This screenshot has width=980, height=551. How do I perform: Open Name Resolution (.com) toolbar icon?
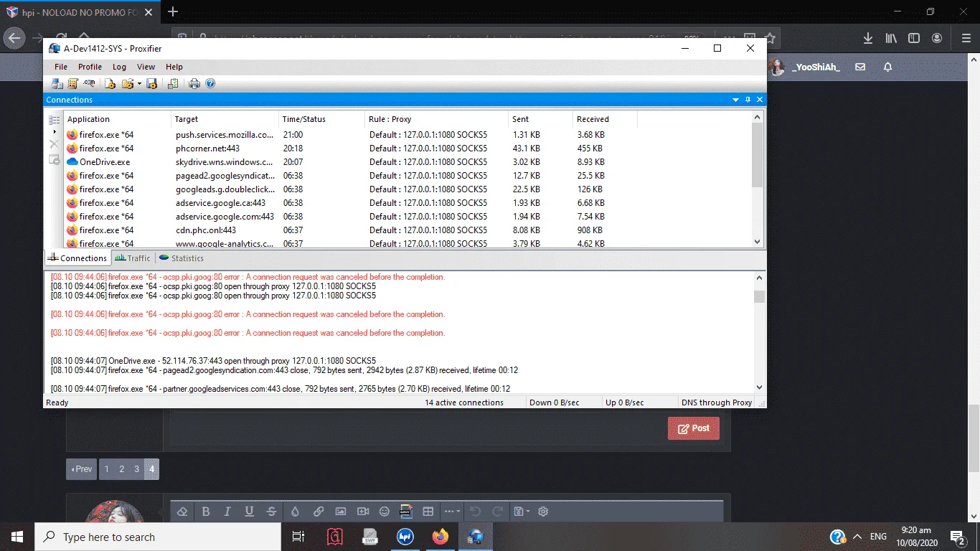[x=89, y=84]
